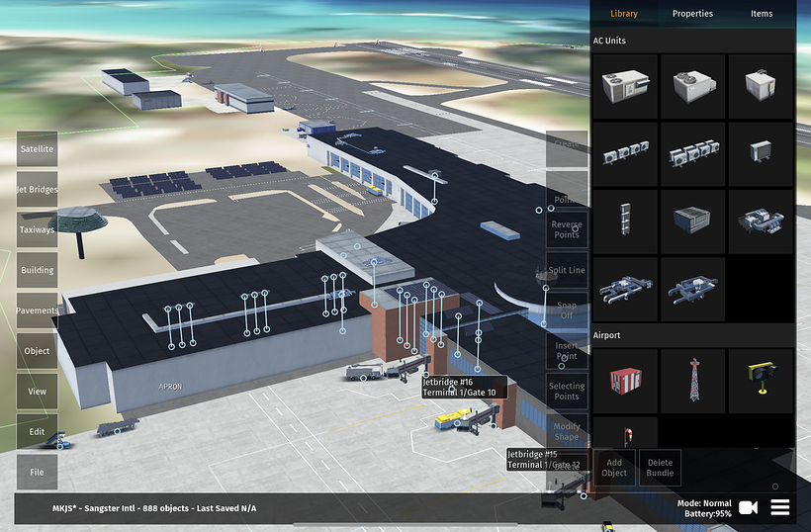Select the large rooftop AC unit with two fans
The height and width of the screenshot is (532, 811).
click(x=625, y=86)
